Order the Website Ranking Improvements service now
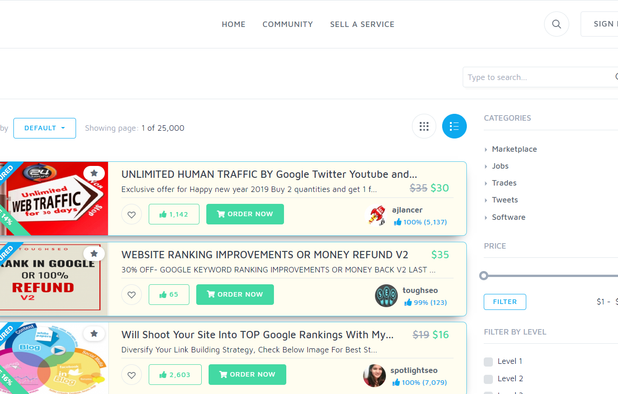618x394 pixels. 235,294
